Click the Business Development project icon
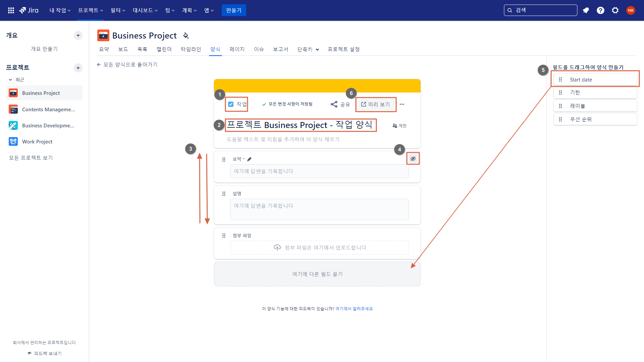The height and width of the screenshot is (362, 644). 13,125
